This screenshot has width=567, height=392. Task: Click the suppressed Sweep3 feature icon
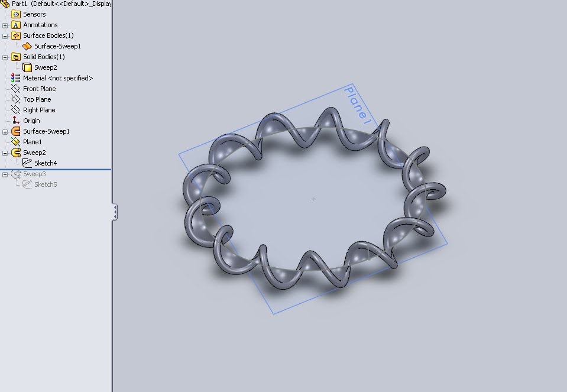click(x=16, y=174)
